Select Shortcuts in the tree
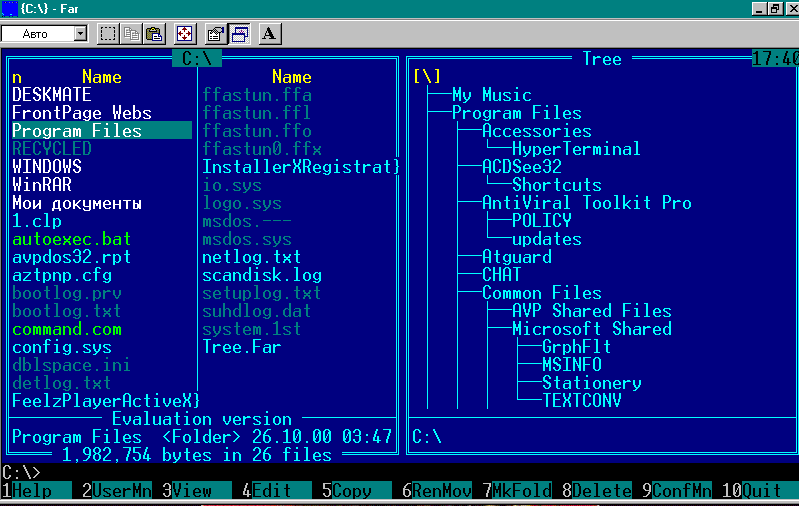The height and width of the screenshot is (506, 799). (556, 185)
